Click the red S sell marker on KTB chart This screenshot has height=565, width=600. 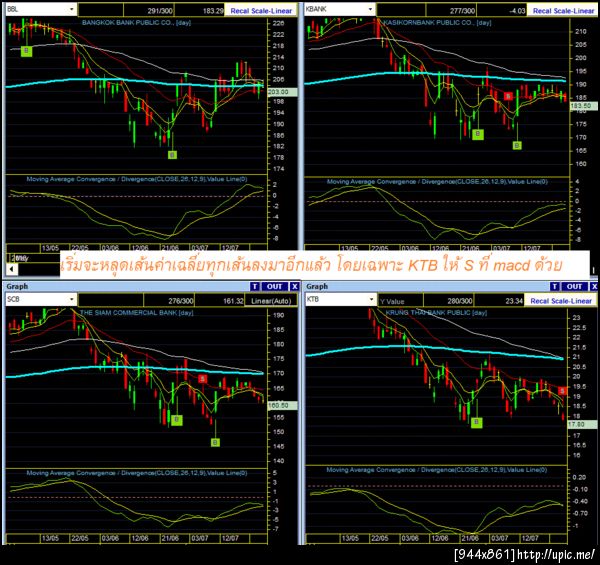pyautogui.click(x=562, y=391)
